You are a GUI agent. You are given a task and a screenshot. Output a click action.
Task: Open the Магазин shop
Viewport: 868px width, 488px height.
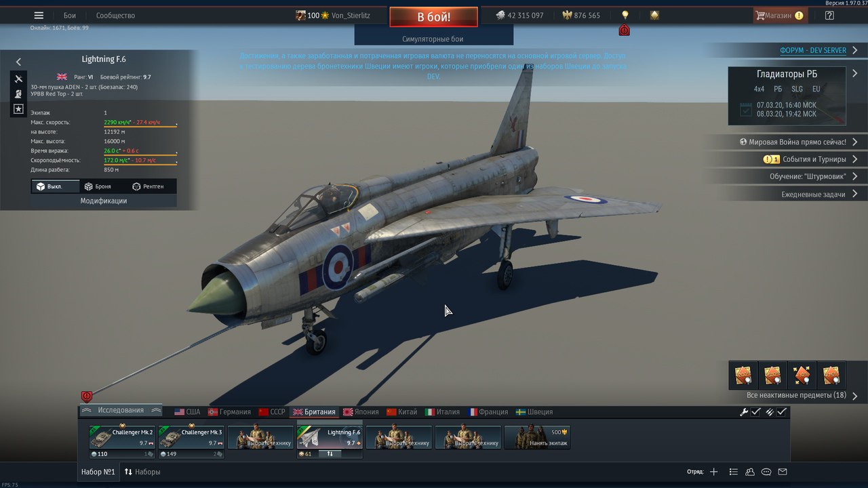point(780,15)
